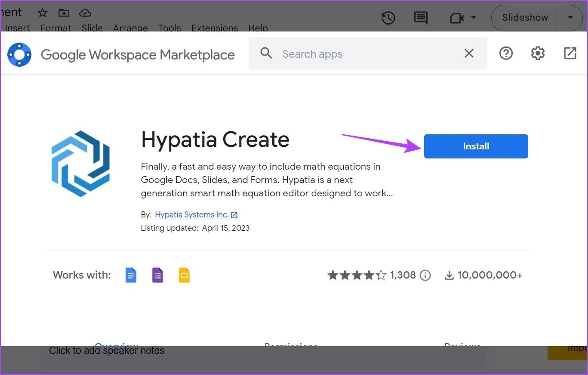
Task: Click the app description paragraph
Action: click(267, 180)
